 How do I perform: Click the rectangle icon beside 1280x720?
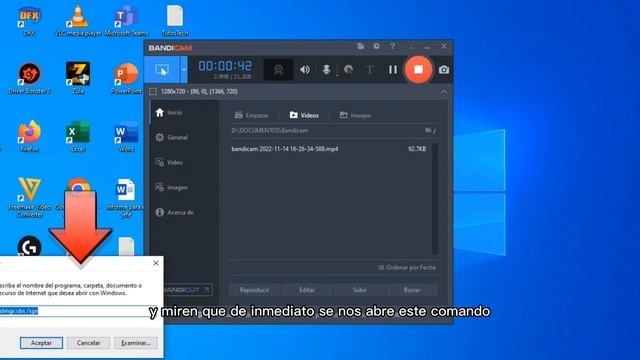(x=153, y=92)
